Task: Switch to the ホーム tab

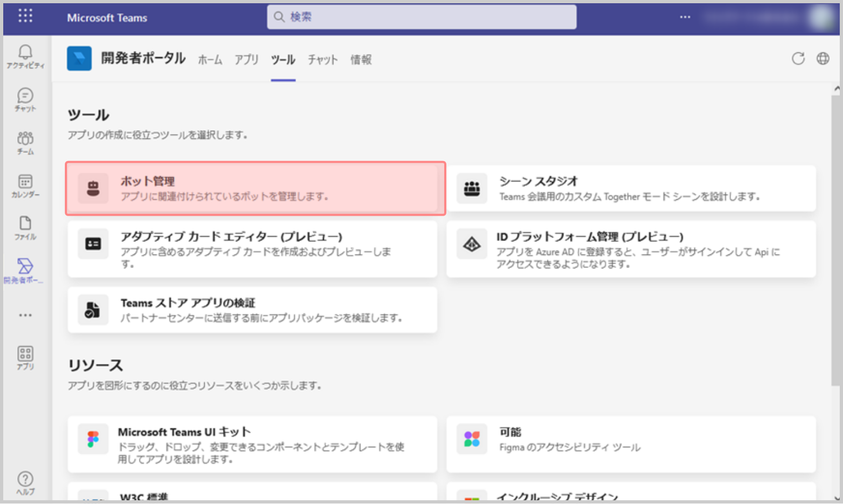Action: point(210,59)
